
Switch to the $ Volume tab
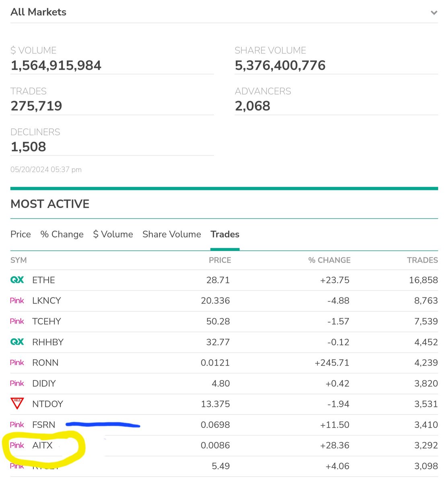click(x=113, y=234)
